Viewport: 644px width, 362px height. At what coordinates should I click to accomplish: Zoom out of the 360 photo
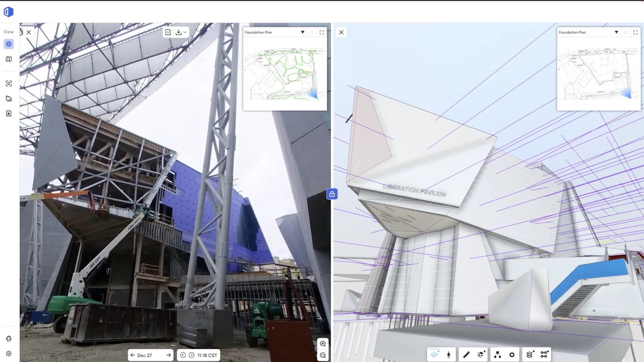(323, 356)
